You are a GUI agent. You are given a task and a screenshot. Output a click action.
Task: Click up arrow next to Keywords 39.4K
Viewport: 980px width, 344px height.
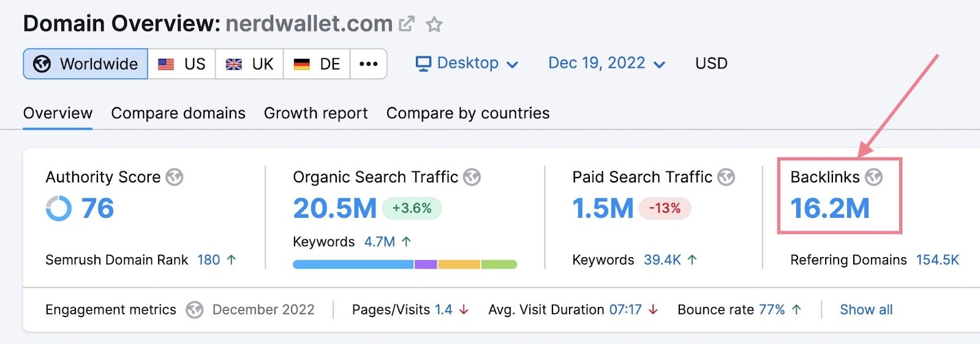[x=692, y=260]
